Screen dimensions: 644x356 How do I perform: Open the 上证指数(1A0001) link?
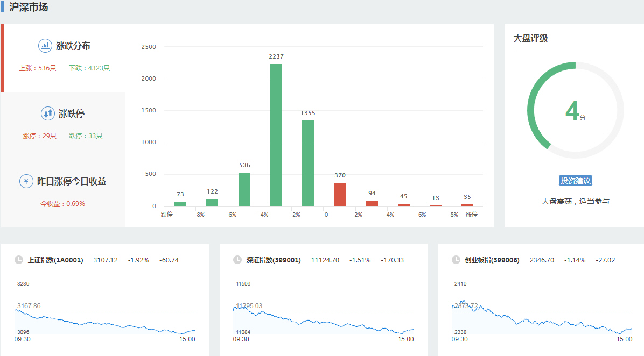pos(55,260)
